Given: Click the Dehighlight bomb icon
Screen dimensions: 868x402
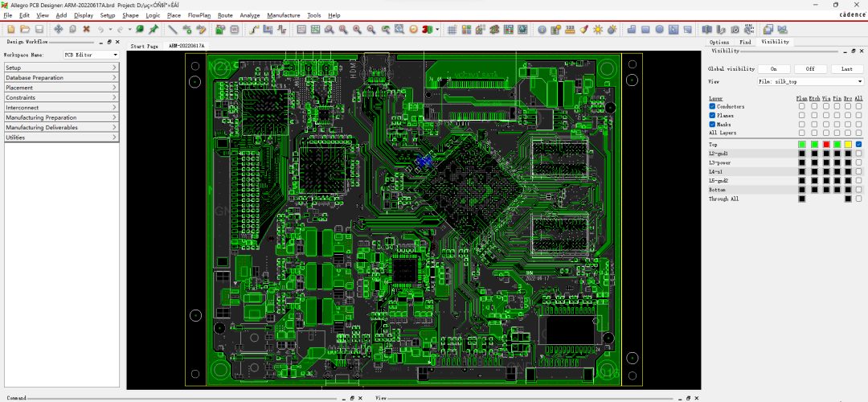Looking at the screenshot, I should (612, 30).
